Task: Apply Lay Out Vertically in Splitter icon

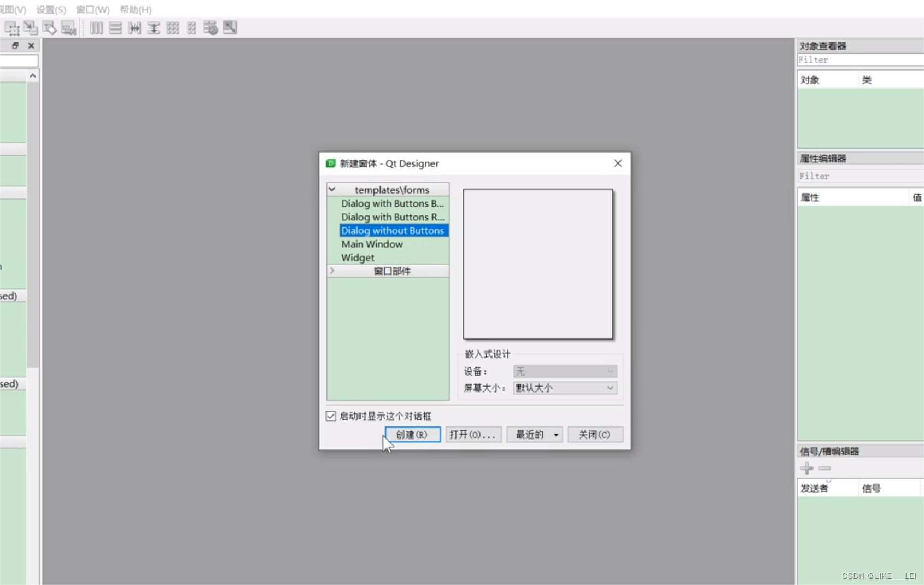Action: point(154,28)
